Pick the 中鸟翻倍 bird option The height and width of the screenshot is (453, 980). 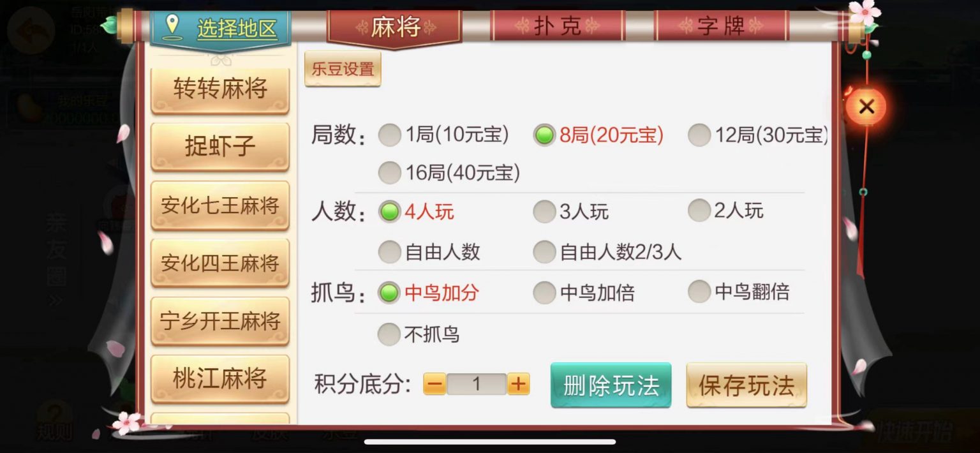(739, 292)
